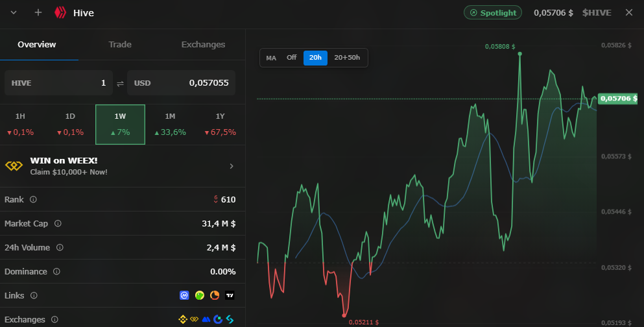Click the rank value 610
Screen dimensions: 644x327
coord(228,200)
